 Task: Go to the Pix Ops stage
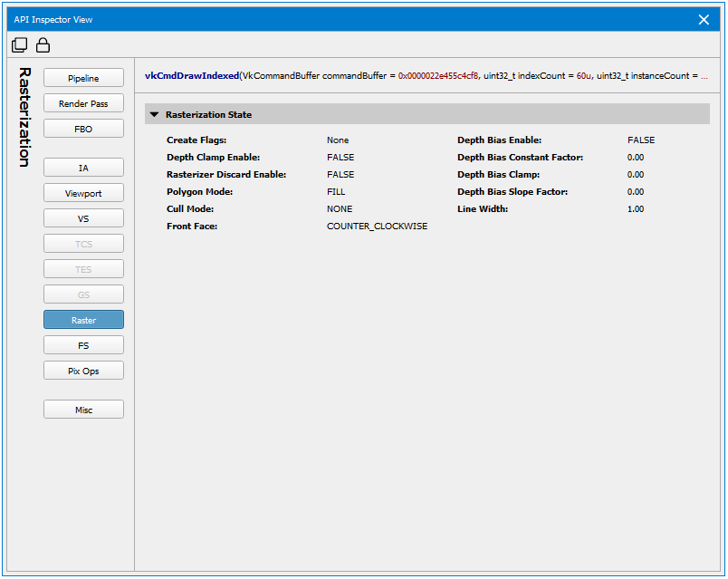click(83, 371)
